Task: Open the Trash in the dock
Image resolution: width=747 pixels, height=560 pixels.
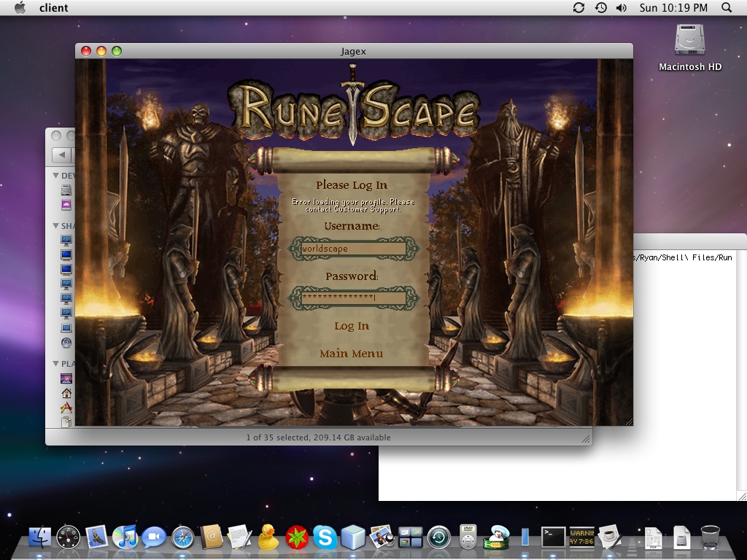Action: (x=710, y=537)
